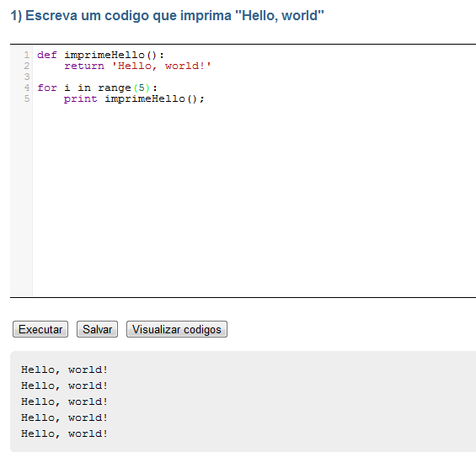476x452 pixels.
Task: Click imprimeHello function name in definition
Action: coord(104,55)
